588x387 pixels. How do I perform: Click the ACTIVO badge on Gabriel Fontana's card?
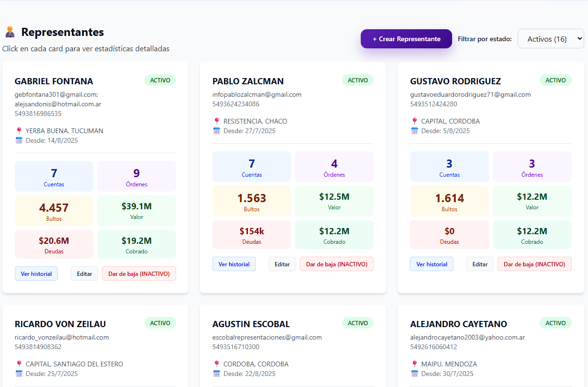160,80
